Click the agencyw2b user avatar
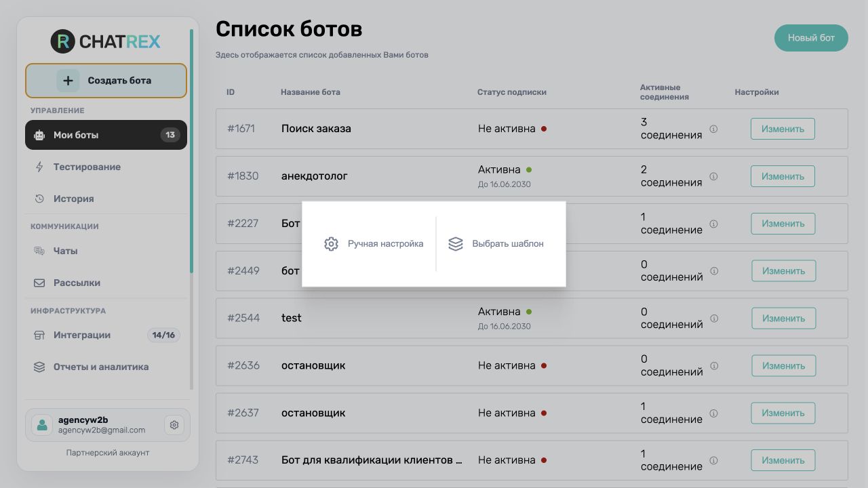Image resolution: width=868 pixels, height=488 pixels. (42, 425)
